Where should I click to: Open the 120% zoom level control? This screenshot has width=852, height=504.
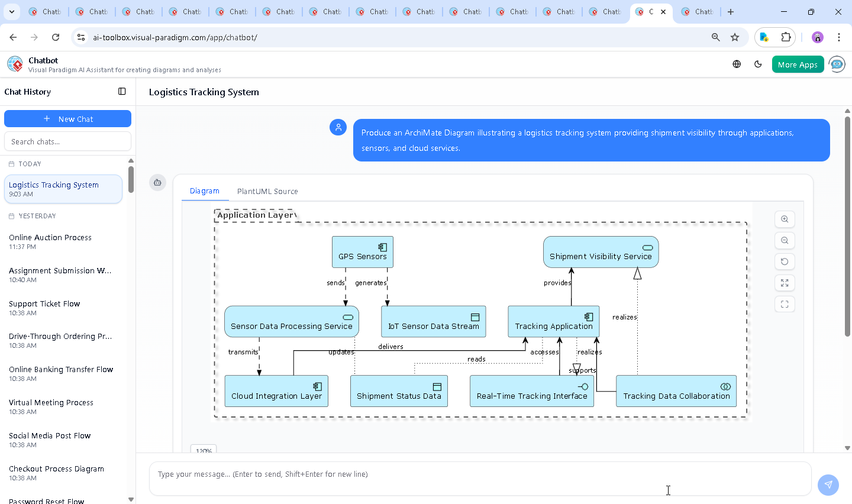coord(204,450)
